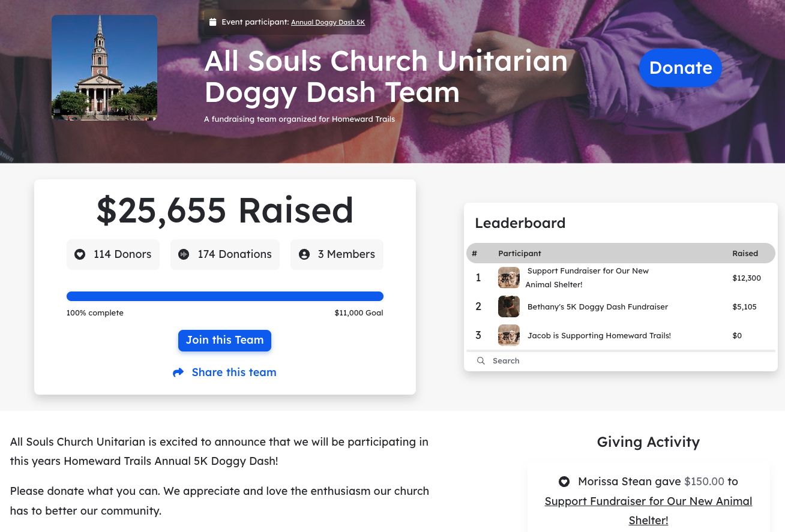The image size is (785, 532).
Task: Click the All Souls Church photo thumbnail
Action: tap(104, 67)
